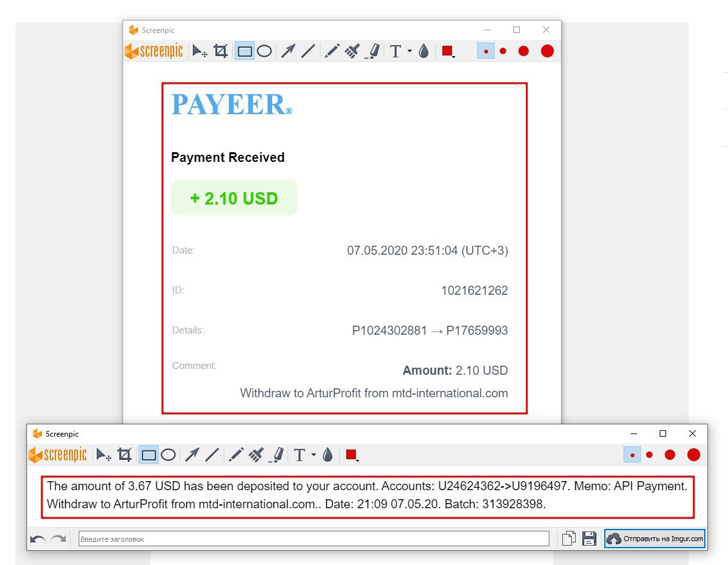728x565 pixels.
Task: Click the Screenpic logo in bottom window toolbar
Action: click(57, 455)
